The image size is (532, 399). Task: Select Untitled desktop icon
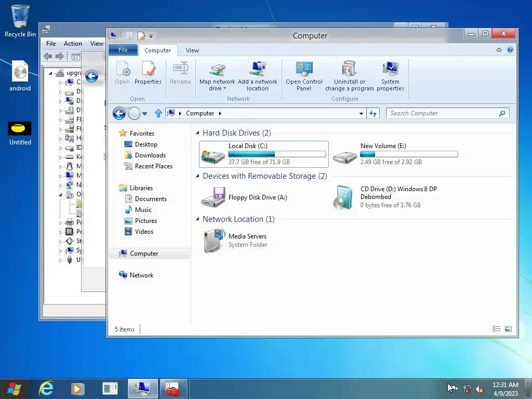[x=20, y=134]
